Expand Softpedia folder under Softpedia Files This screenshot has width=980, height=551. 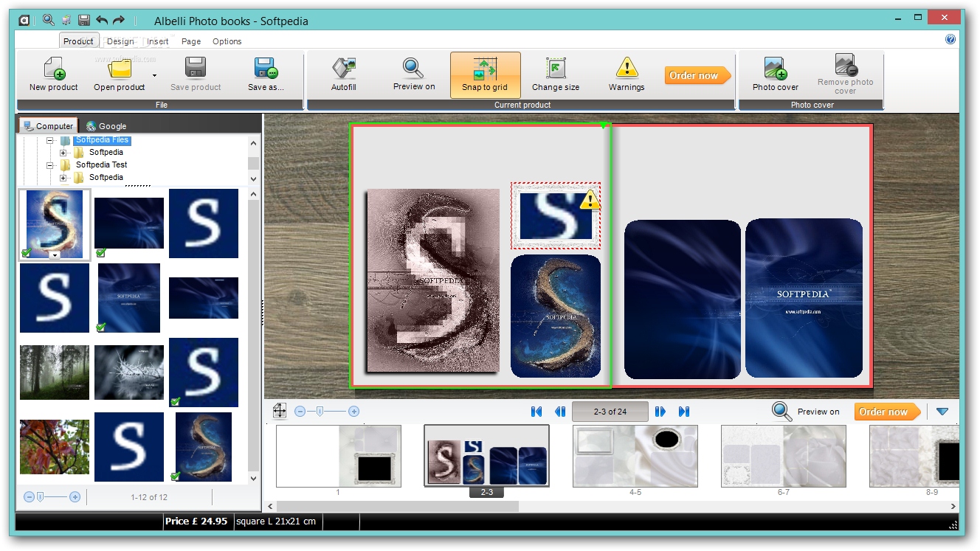click(x=63, y=153)
